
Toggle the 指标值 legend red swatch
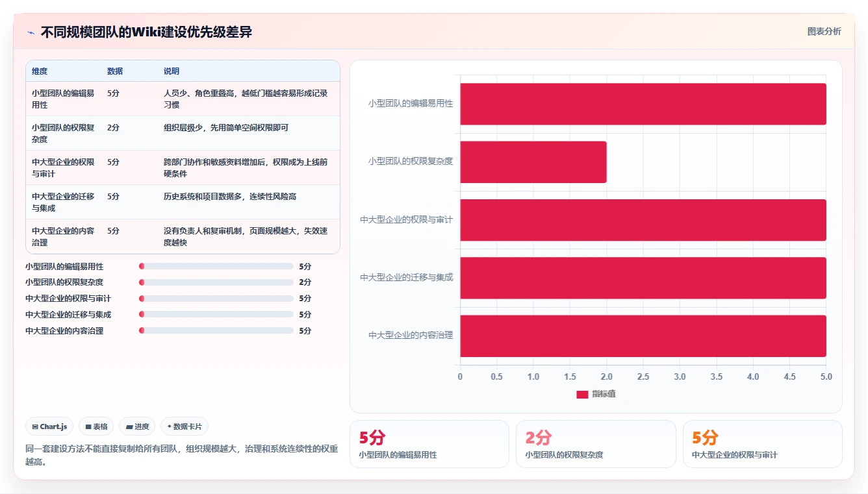[582, 394]
